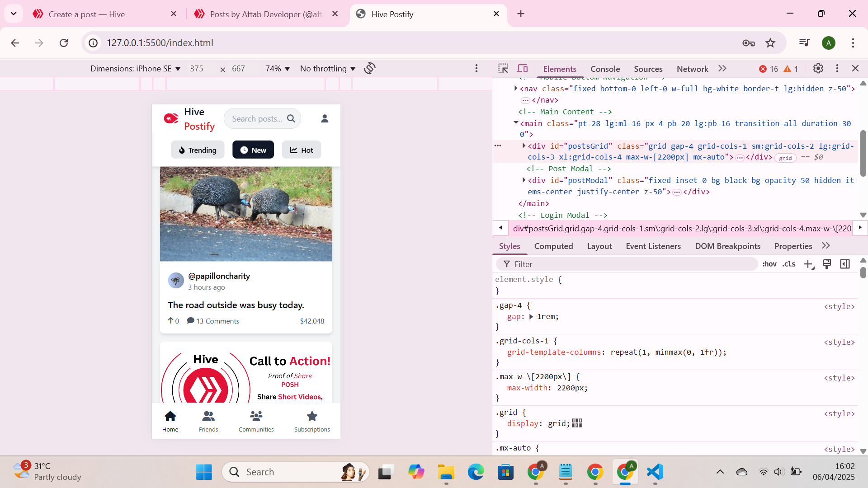Open a new browser tab

click(521, 14)
